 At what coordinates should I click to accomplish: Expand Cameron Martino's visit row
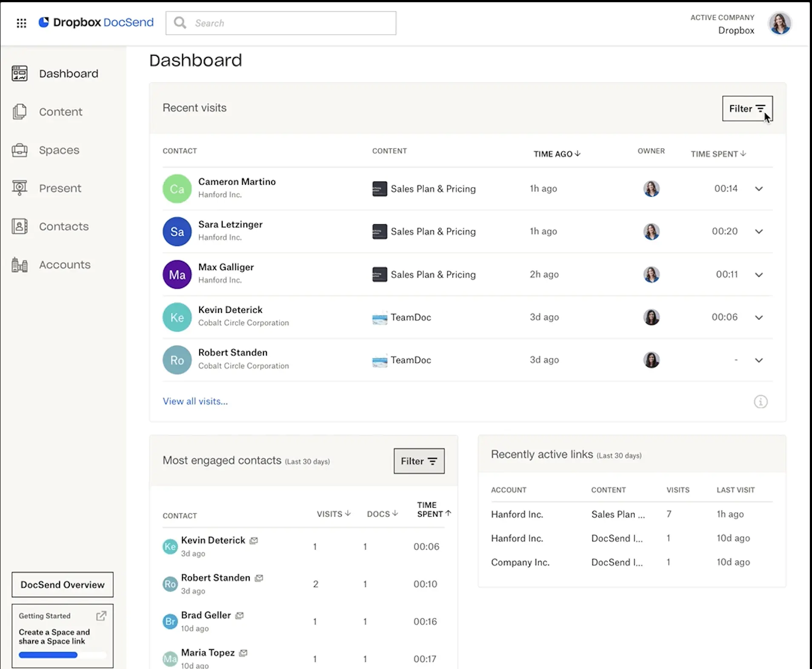tap(758, 189)
